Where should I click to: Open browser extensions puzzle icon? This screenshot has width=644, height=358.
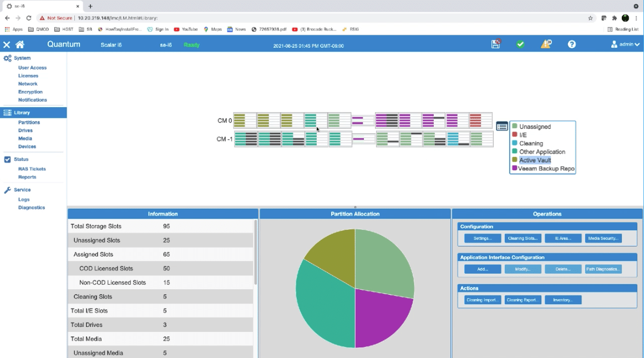click(x=615, y=18)
